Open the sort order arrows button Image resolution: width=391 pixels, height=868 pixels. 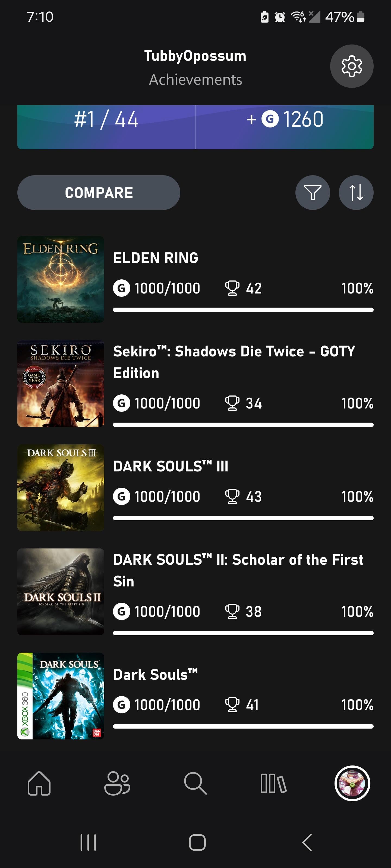point(356,192)
